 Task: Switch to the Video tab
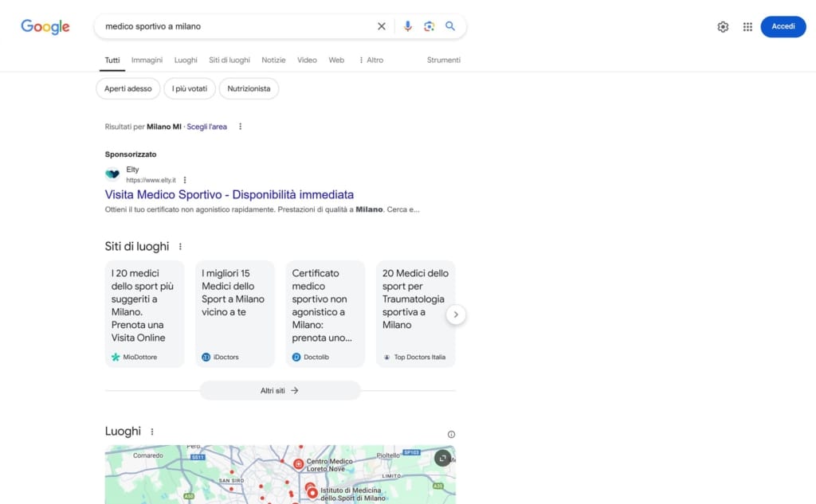tap(307, 61)
